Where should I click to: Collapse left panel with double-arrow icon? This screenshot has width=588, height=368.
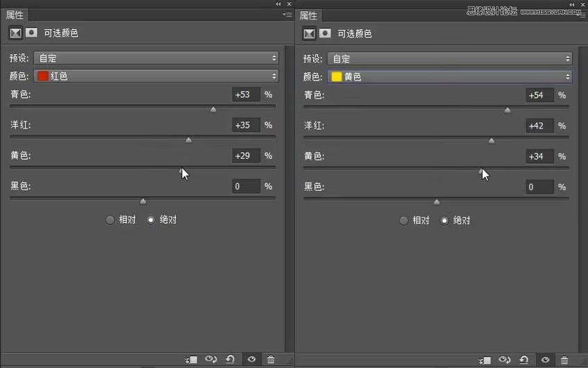pos(278,3)
